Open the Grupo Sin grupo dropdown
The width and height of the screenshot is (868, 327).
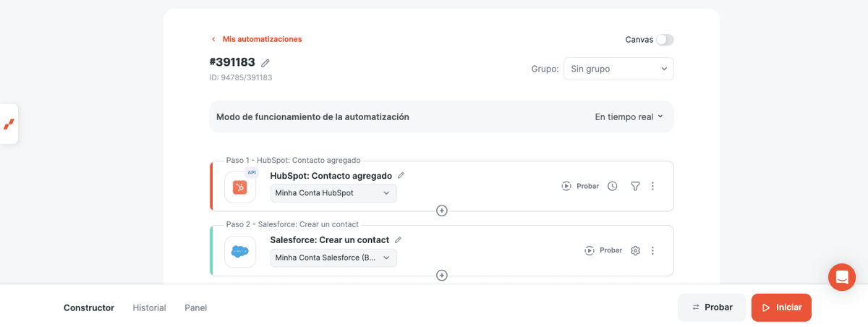point(618,69)
